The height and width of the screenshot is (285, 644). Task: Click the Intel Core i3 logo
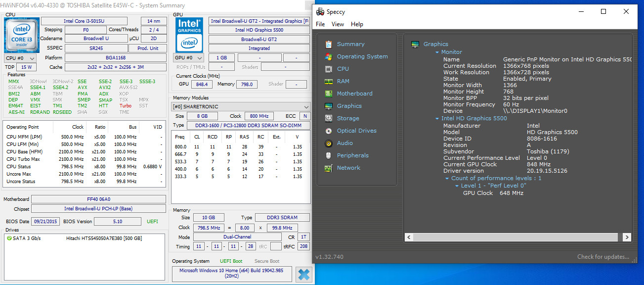(x=22, y=35)
